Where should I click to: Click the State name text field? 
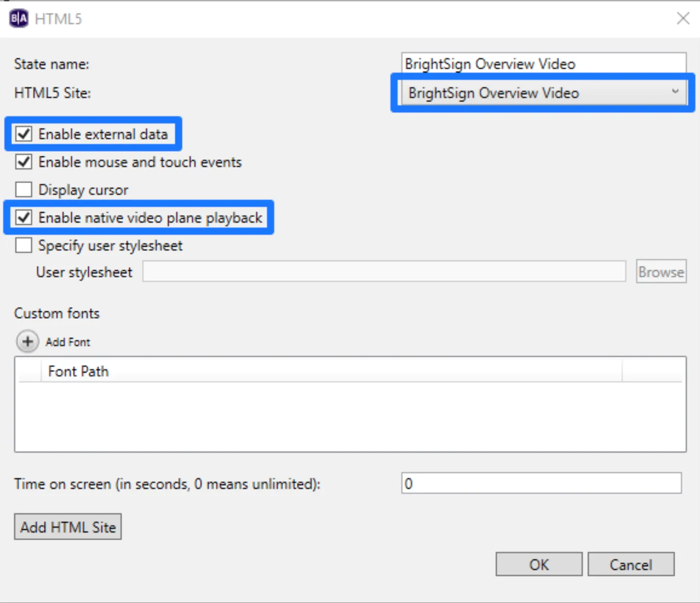coord(544,63)
